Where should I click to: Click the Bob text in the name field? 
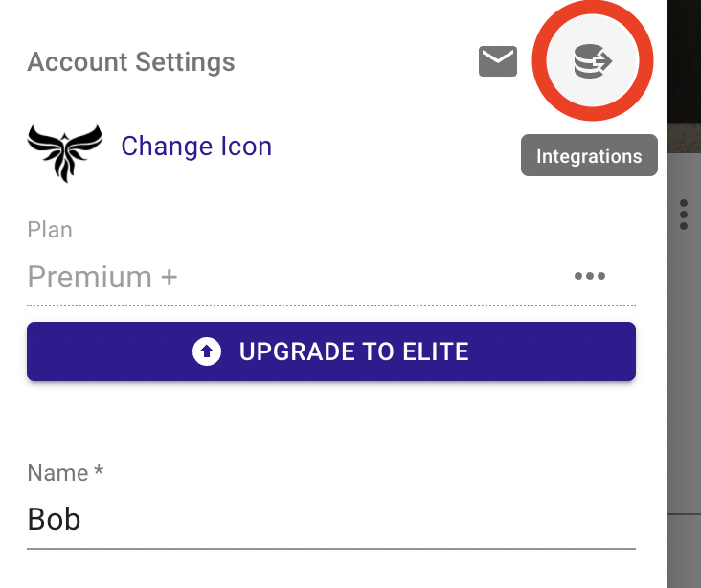point(54,519)
